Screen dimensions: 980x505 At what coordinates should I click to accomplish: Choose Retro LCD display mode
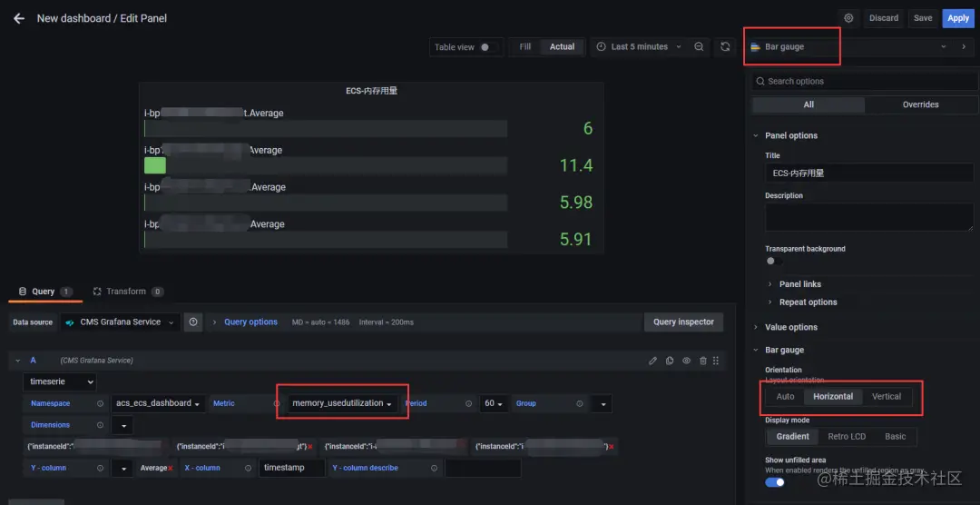(847, 436)
